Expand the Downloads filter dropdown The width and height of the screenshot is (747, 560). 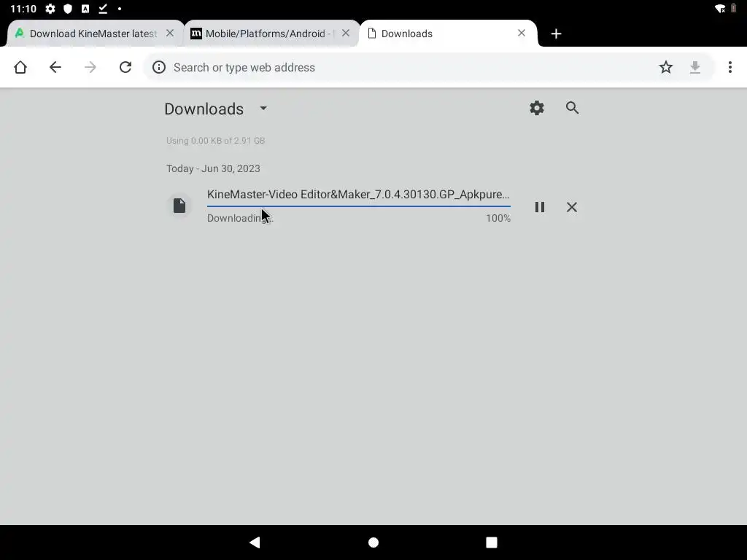point(263,109)
